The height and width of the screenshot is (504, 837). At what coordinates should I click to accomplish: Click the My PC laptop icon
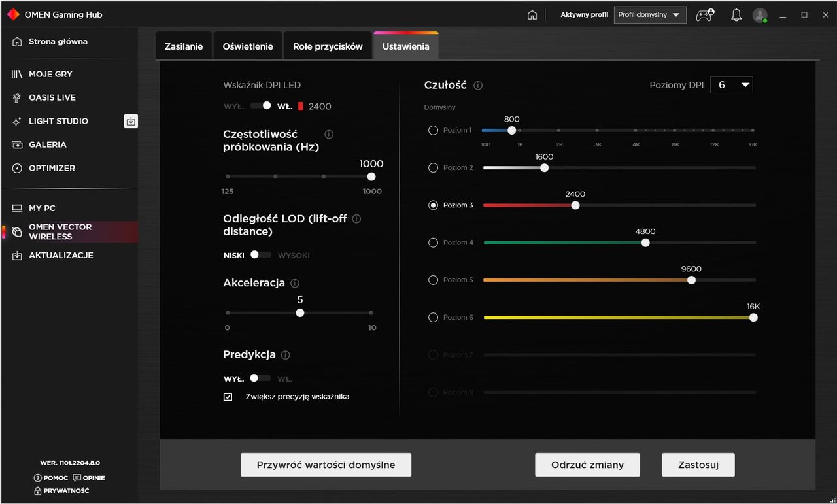pos(17,209)
